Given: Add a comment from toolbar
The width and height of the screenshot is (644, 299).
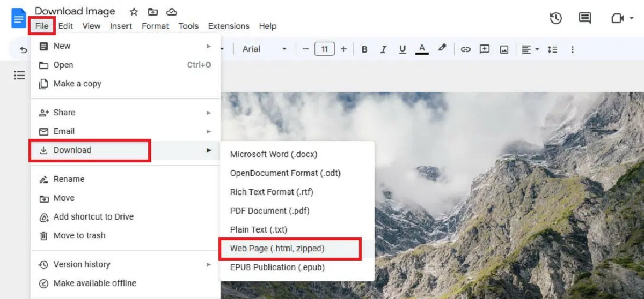Looking at the screenshot, I should [x=485, y=49].
